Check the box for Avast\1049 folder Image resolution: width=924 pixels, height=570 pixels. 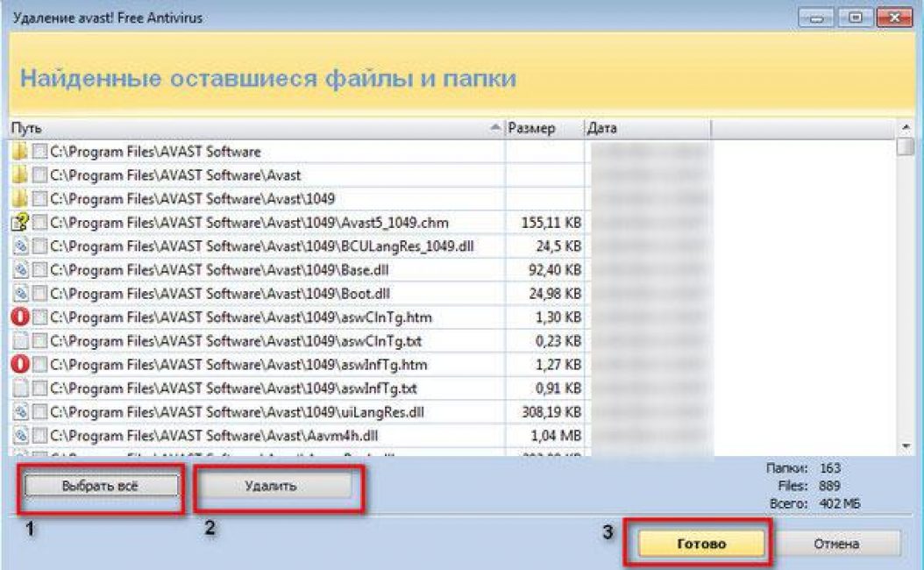pos(39,199)
